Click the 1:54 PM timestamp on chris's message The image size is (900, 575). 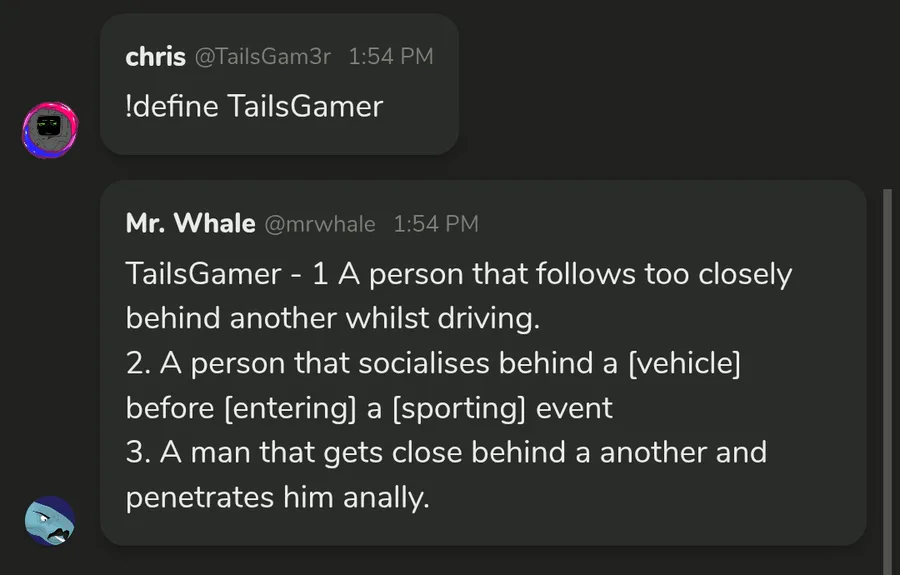coord(391,57)
